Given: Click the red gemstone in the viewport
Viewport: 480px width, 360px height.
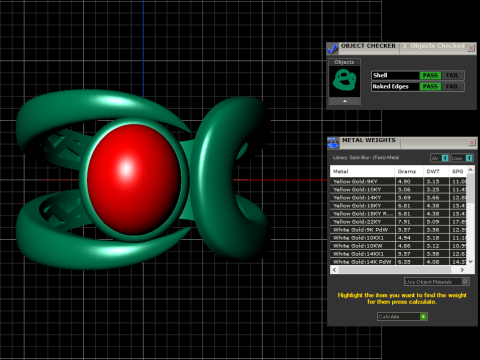Looking at the screenshot, I should pyautogui.click(x=134, y=179).
